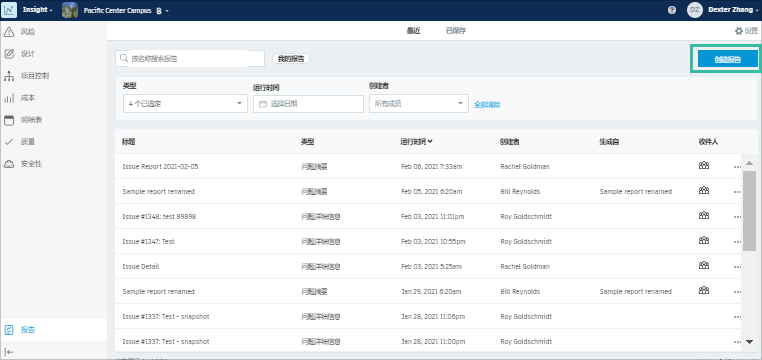Open the 质量 checkmark icon in sidebar
The width and height of the screenshot is (762, 360).
click(9, 142)
